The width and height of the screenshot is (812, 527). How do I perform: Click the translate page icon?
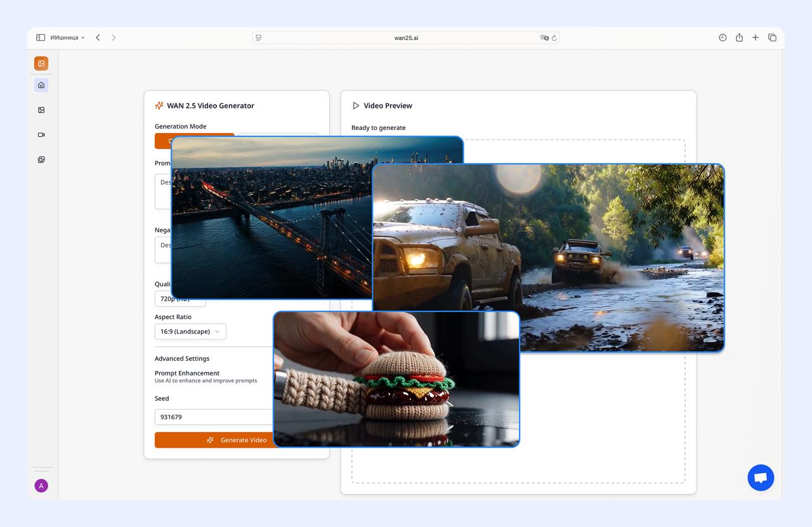(544, 37)
